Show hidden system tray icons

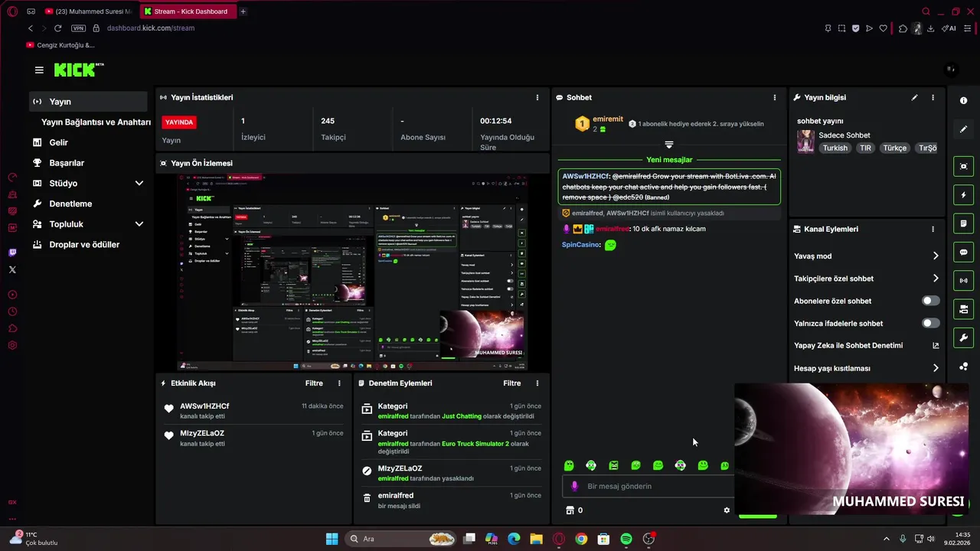tap(887, 539)
